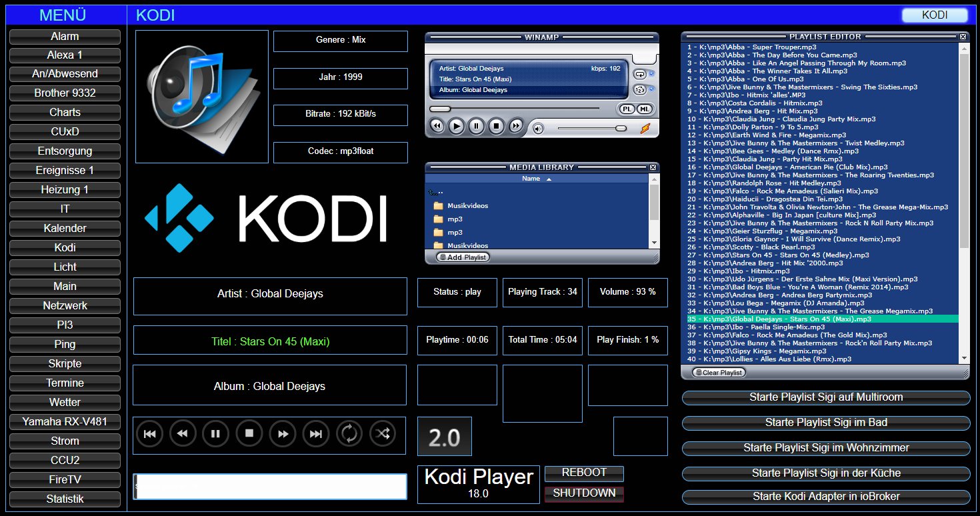This screenshot has width=980, height=516.
Task: Open the Kalender menu item
Action: coord(65,229)
